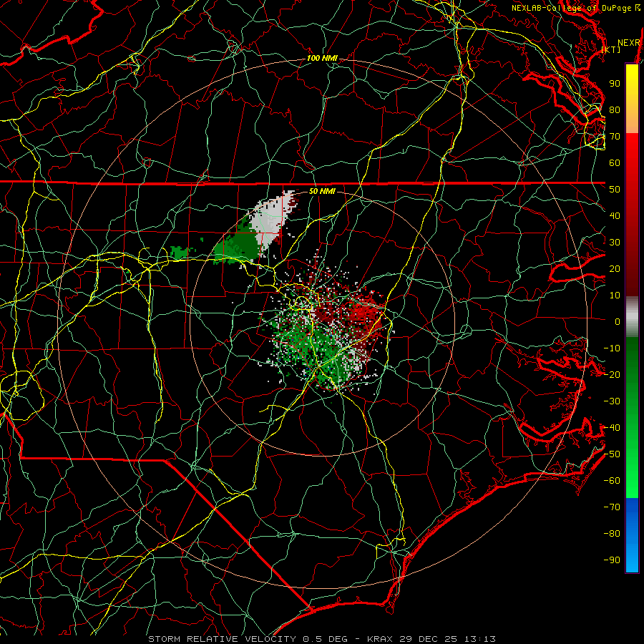Click the -60 value on the velocity scale
The image size is (644, 644).
(x=612, y=481)
